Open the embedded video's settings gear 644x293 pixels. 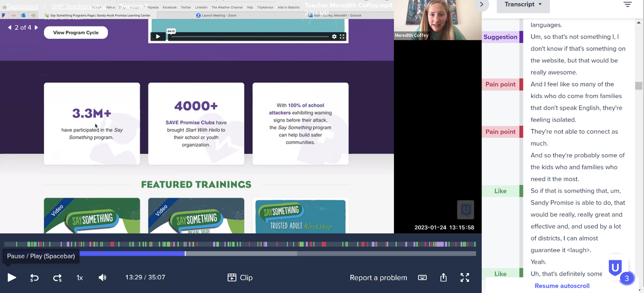pyautogui.click(x=334, y=36)
